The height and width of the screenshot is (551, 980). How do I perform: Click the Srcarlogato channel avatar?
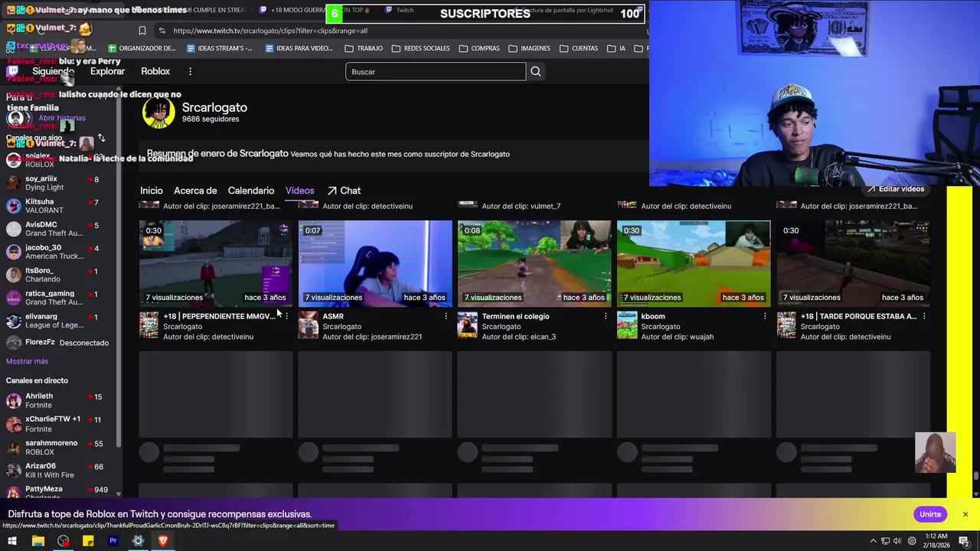(158, 113)
